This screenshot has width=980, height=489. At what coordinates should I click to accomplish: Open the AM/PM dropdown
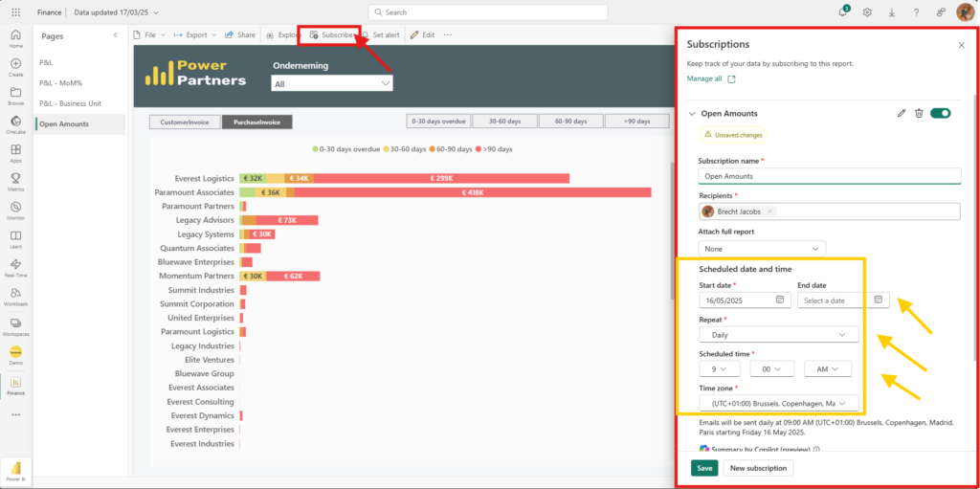(x=828, y=369)
